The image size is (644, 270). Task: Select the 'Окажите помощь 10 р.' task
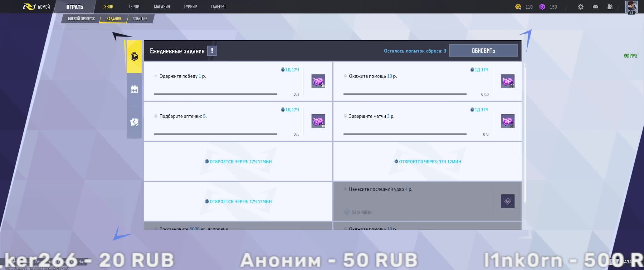click(427, 81)
